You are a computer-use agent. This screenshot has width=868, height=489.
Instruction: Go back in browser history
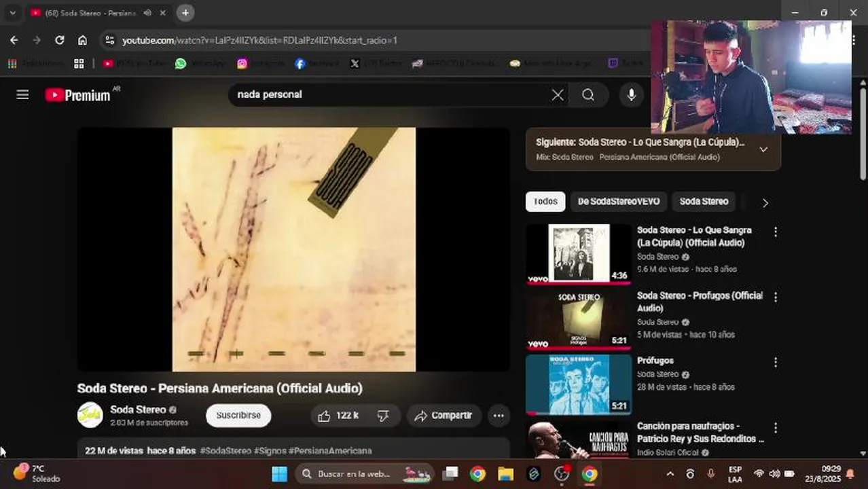[x=14, y=40]
